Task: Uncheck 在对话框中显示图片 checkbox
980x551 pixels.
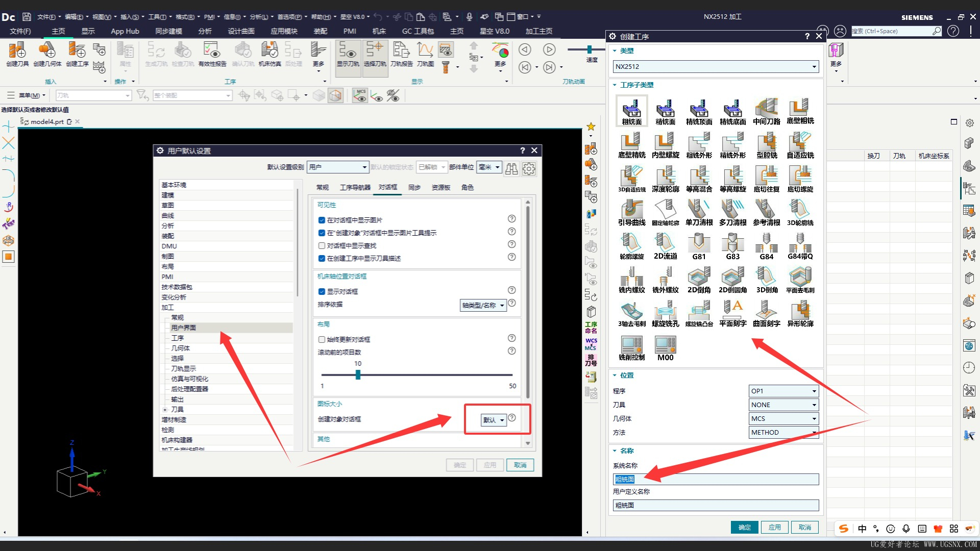Action: pos(322,220)
